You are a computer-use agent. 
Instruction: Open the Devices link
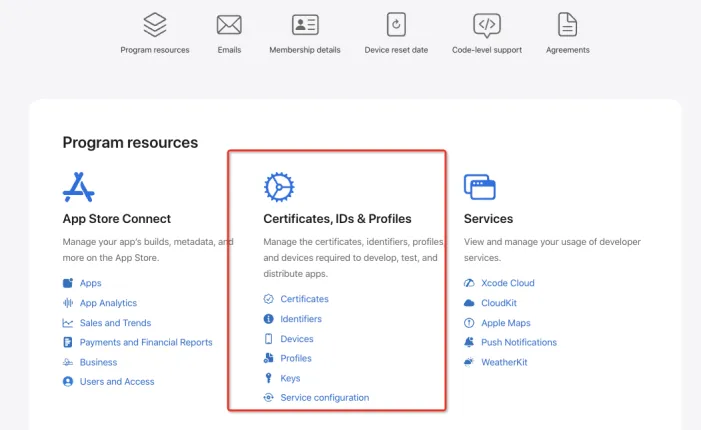click(297, 339)
